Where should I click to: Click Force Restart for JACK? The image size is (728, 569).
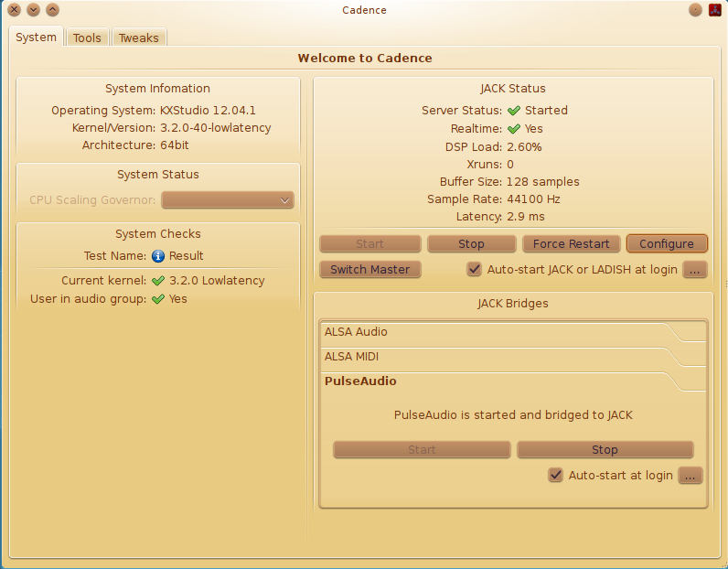(x=571, y=244)
